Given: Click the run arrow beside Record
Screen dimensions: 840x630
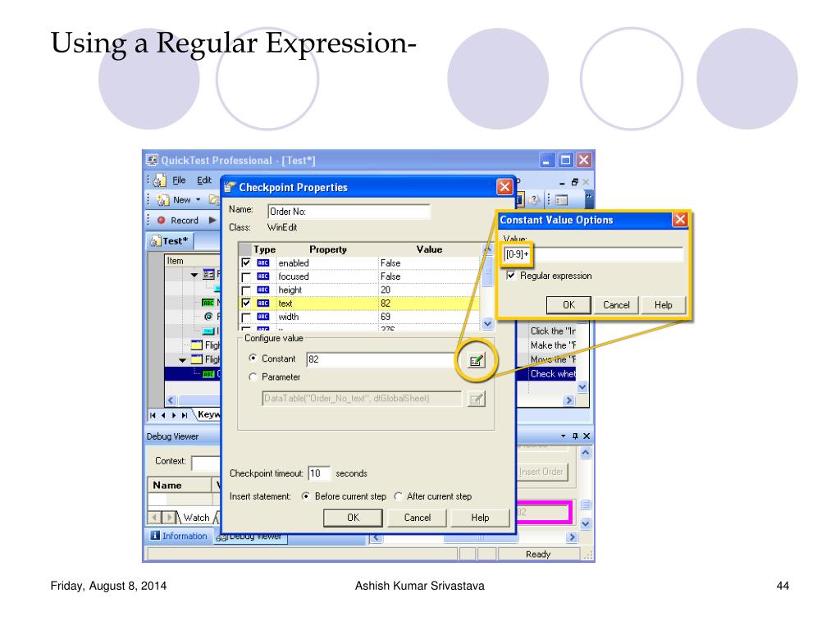Looking at the screenshot, I should point(212,220).
